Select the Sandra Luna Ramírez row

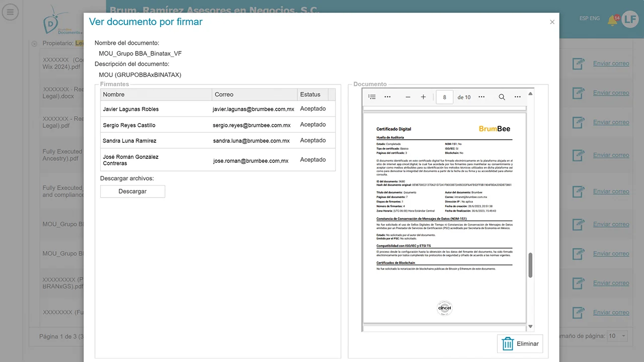coord(218,141)
